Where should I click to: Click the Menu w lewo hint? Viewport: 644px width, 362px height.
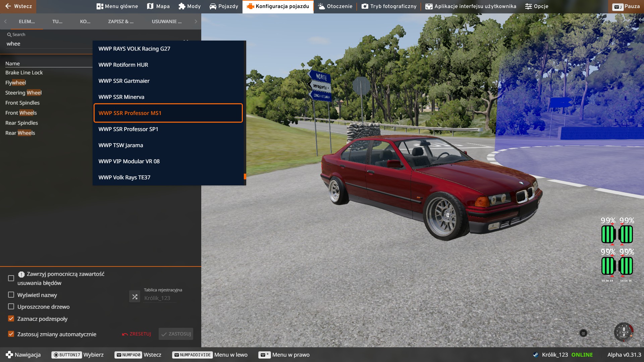tap(210, 355)
